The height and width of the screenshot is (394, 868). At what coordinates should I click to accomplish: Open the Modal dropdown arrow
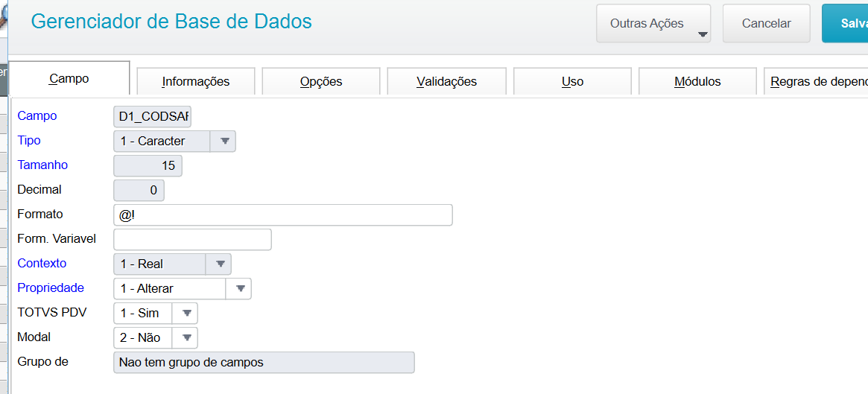point(186,337)
